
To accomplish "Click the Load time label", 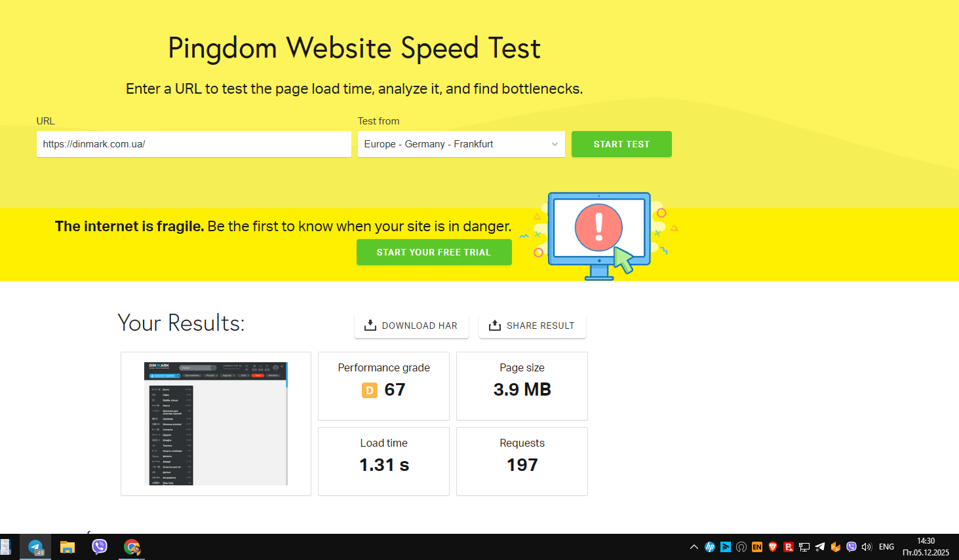I will point(384,443).
